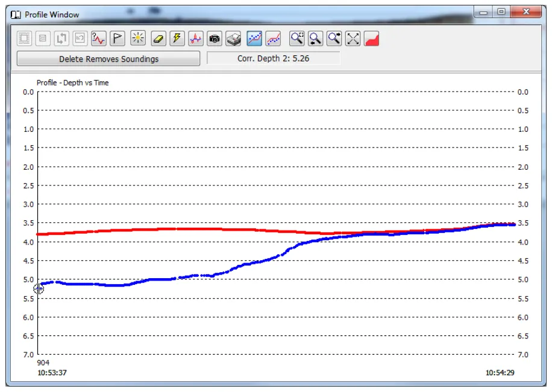Click the red spike filter icon

196,39
